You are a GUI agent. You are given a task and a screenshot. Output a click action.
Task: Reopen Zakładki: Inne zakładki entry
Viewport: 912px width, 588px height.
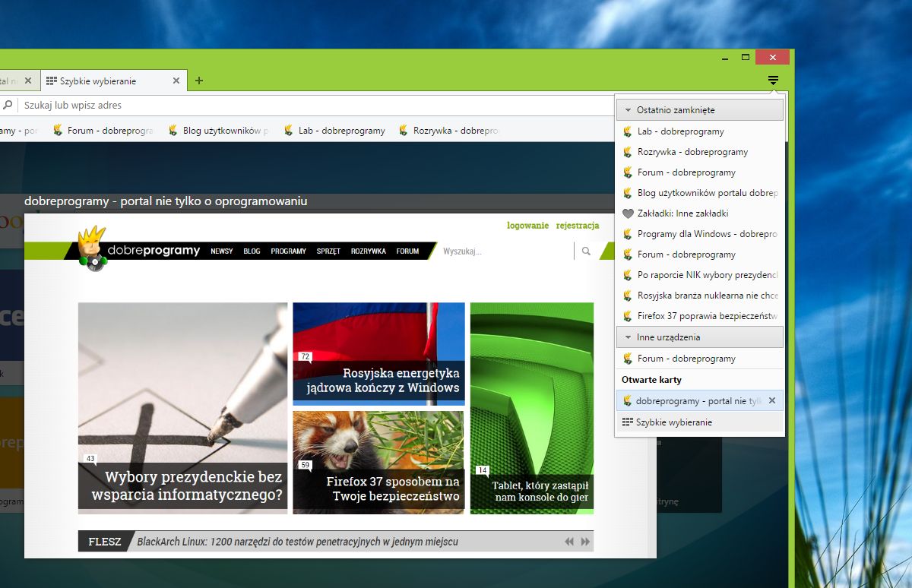(x=699, y=213)
